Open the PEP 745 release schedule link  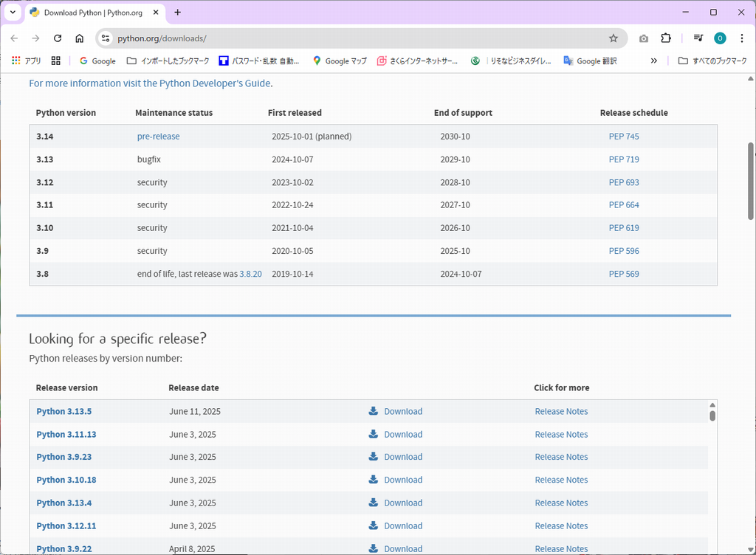coord(623,137)
